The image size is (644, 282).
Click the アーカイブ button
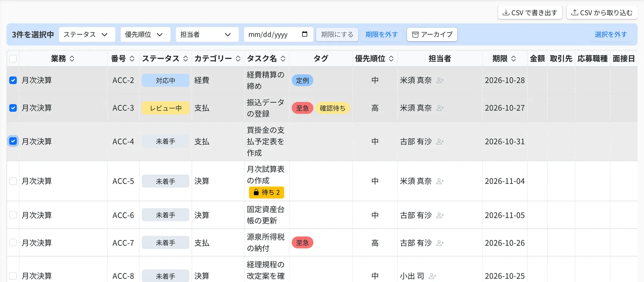pyautogui.click(x=432, y=34)
